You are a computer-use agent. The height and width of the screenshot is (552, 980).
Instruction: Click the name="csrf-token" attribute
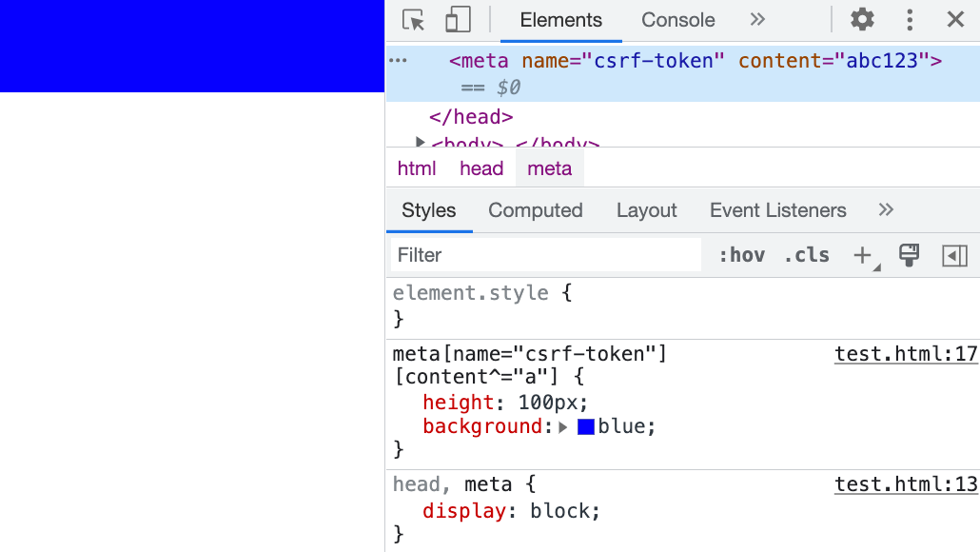click(x=623, y=61)
